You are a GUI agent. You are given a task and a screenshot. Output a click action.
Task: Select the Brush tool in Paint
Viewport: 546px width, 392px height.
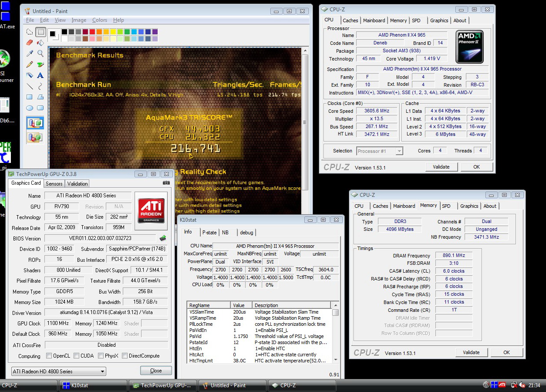(x=40, y=64)
